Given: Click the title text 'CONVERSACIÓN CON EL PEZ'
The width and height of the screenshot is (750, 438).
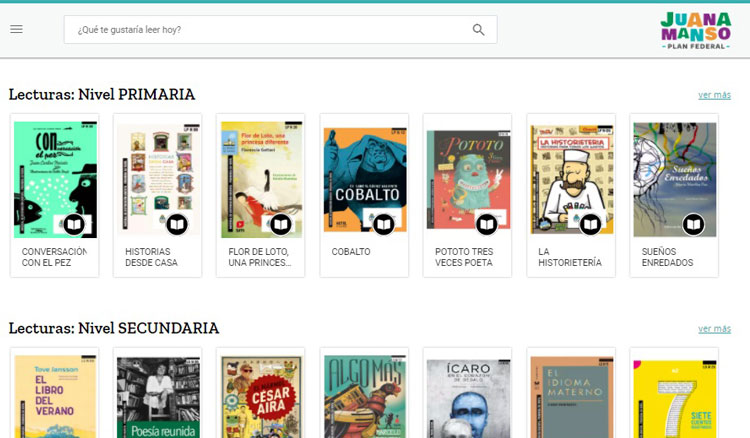Looking at the screenshot, I should pyautogui.click(x=54, y=257).
